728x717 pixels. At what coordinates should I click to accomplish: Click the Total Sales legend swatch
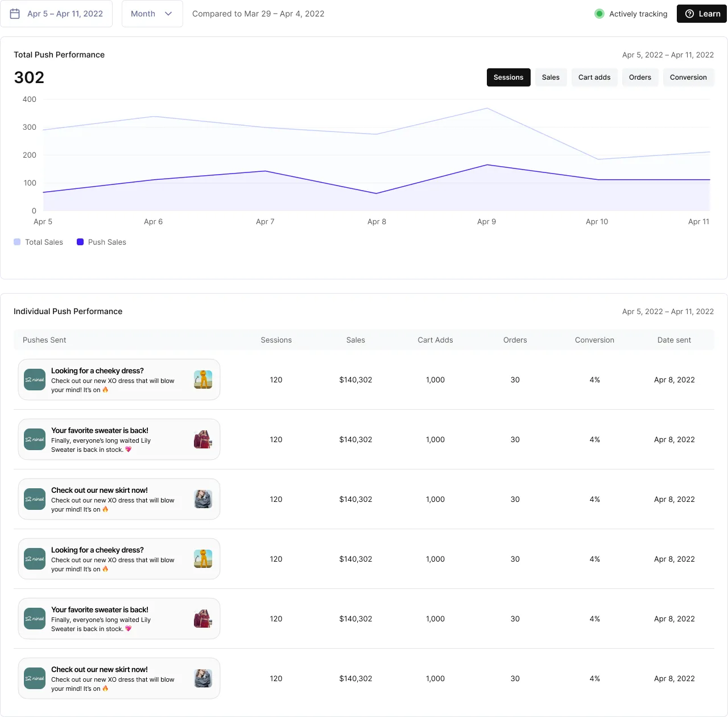tap(16, 242)
